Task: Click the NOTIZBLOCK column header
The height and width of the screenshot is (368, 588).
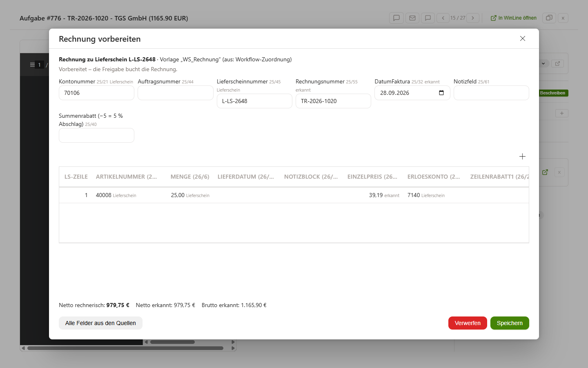Action: [x=311, y=177]
